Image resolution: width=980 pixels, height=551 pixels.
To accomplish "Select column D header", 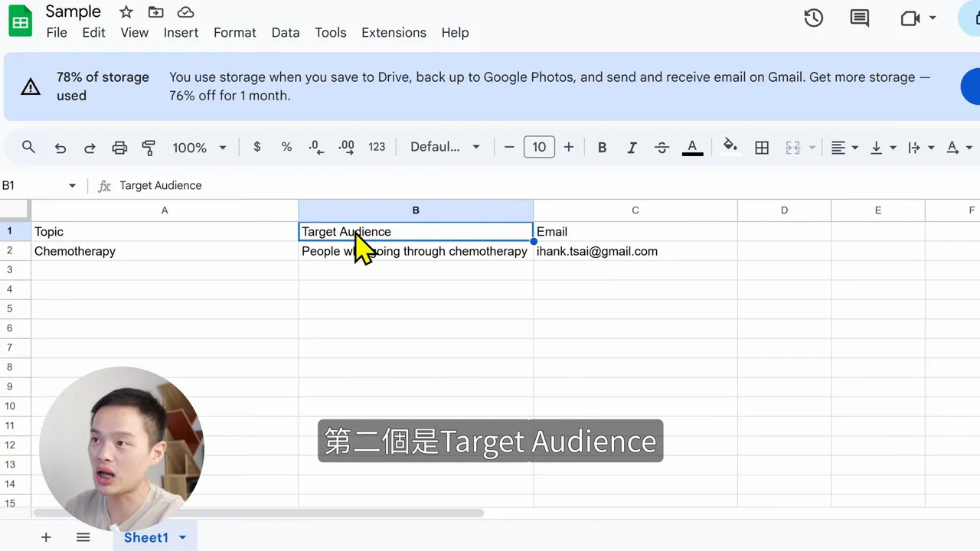I will (784, 210).
